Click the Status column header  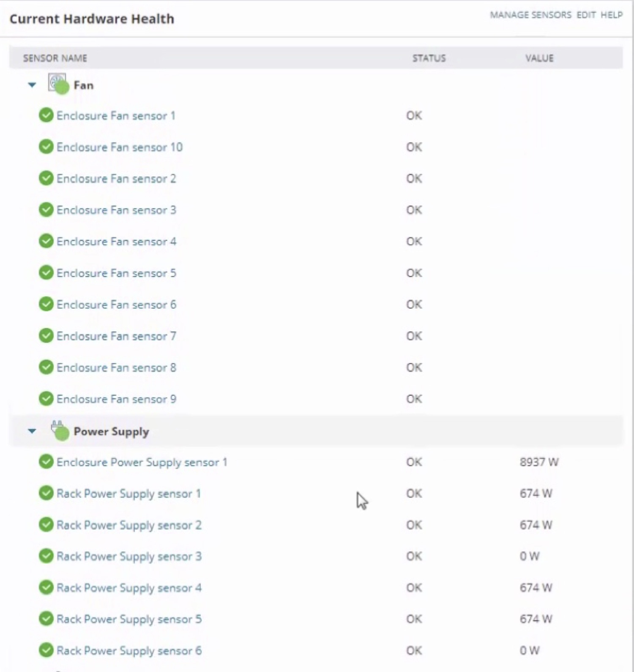[429, 58]
